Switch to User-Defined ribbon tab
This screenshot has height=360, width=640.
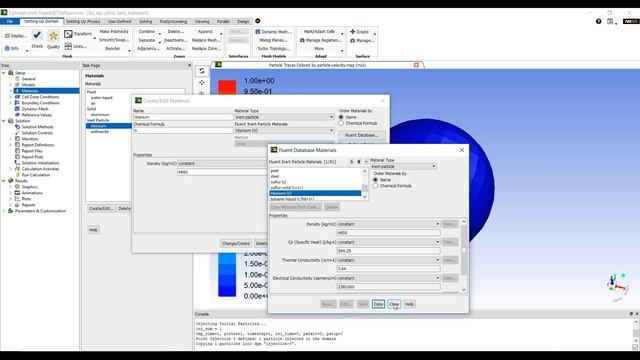pyautogui.click(x=120, y=22)
